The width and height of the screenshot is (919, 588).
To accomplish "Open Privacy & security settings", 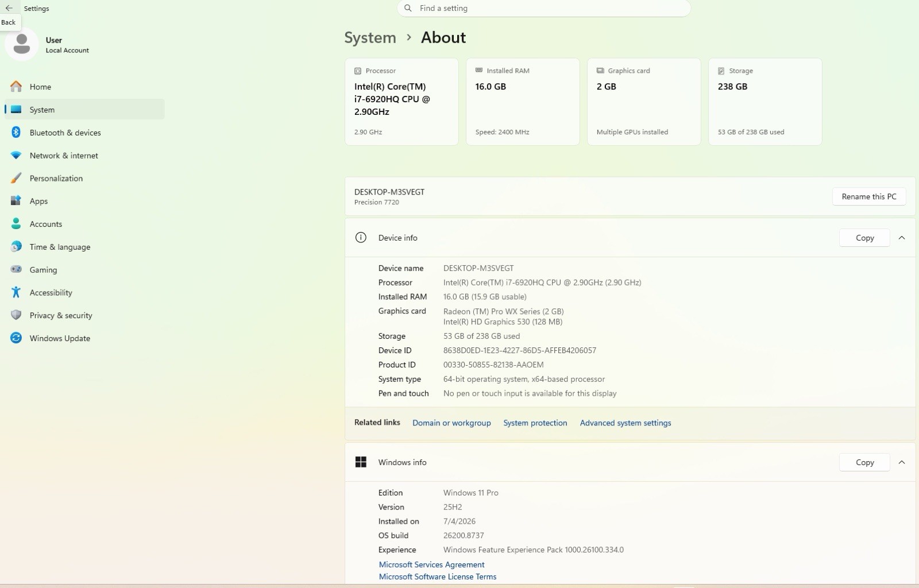I will coord(84,315).
